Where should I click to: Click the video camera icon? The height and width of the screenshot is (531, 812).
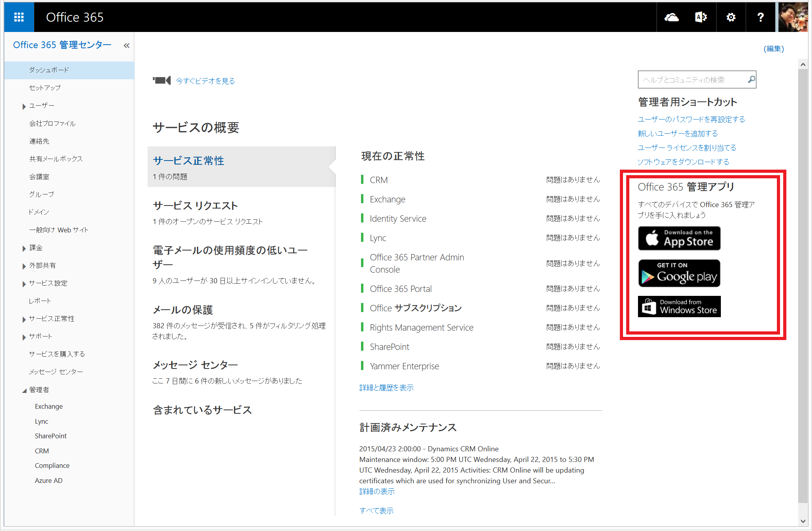pos(162,80)
